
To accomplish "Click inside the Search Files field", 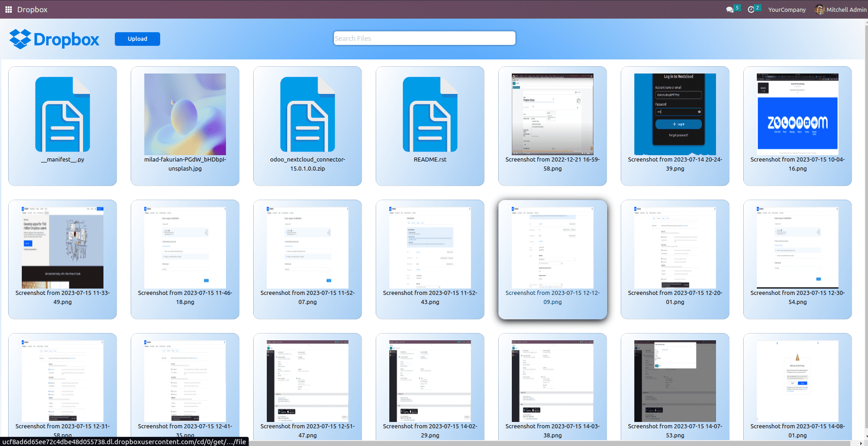I will pyautogui.click(x=424, y=38).
